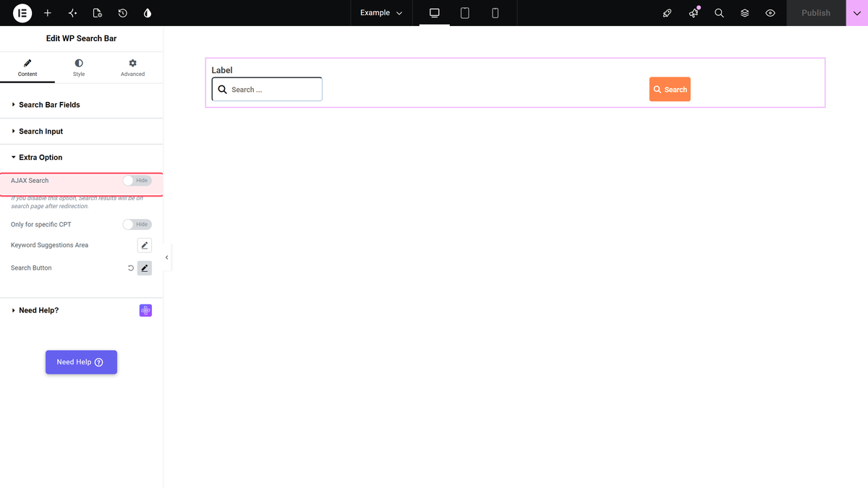Add a new element with plus icon
Viewport: 868px width, 488px height.
(x=48, y=13)
